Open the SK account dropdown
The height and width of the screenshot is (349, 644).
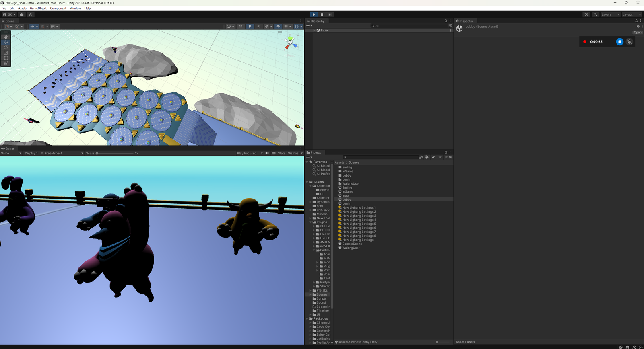coord(9,14)
